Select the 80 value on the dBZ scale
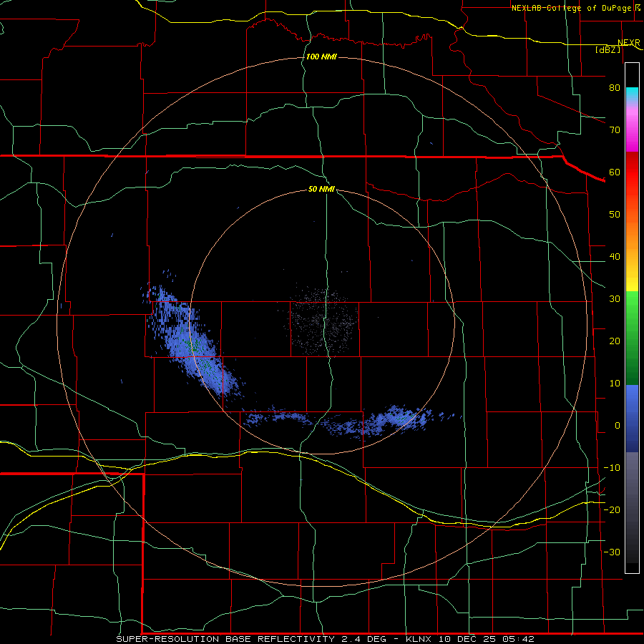This screenshot has width=644, height=644. [x=615, y=88]
